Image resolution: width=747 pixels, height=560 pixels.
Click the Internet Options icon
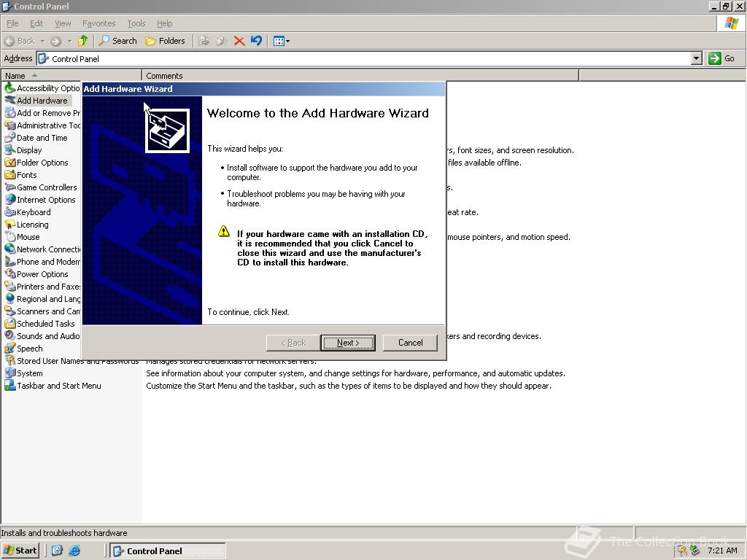pos(9,200)
